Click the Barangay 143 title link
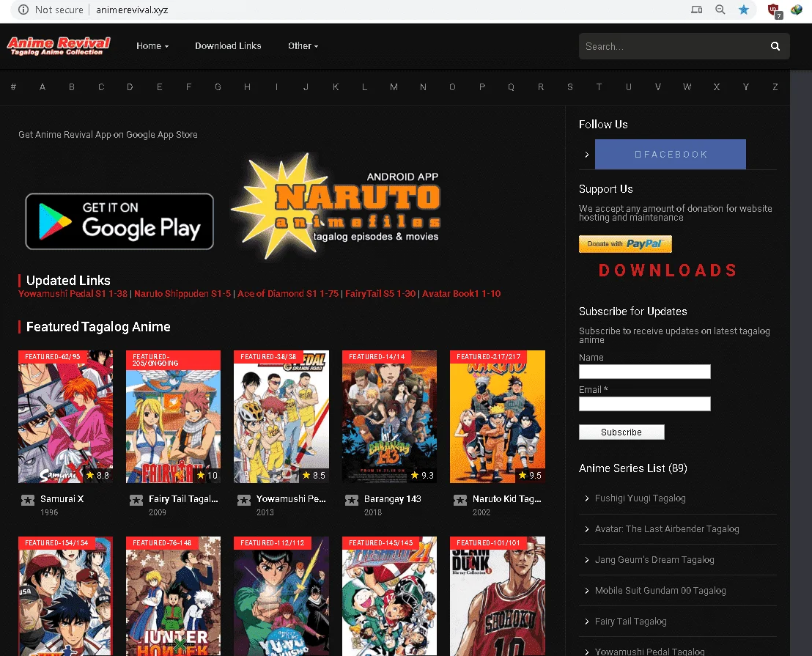 click(x=393, y=499)
